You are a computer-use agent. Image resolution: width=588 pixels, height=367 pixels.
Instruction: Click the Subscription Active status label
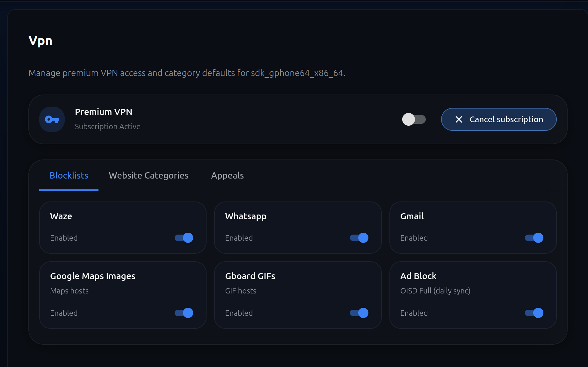pos(107,127)
